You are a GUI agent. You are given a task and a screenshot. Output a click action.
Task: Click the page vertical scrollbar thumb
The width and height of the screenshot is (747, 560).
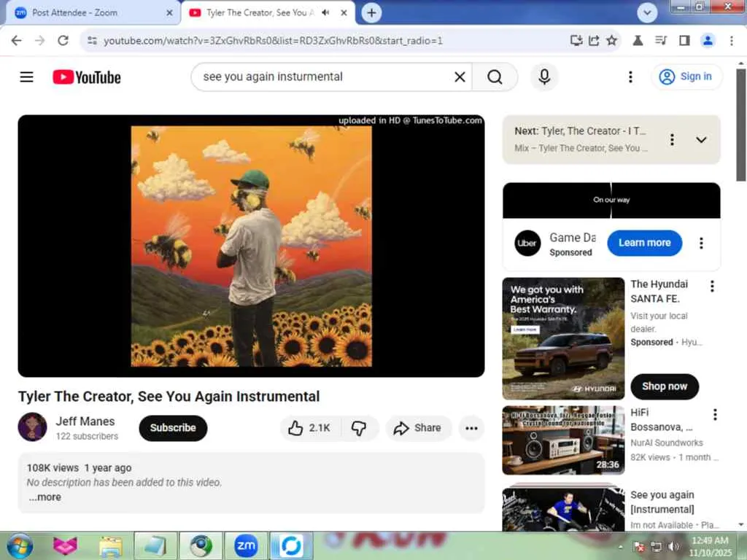coord(741,125)
